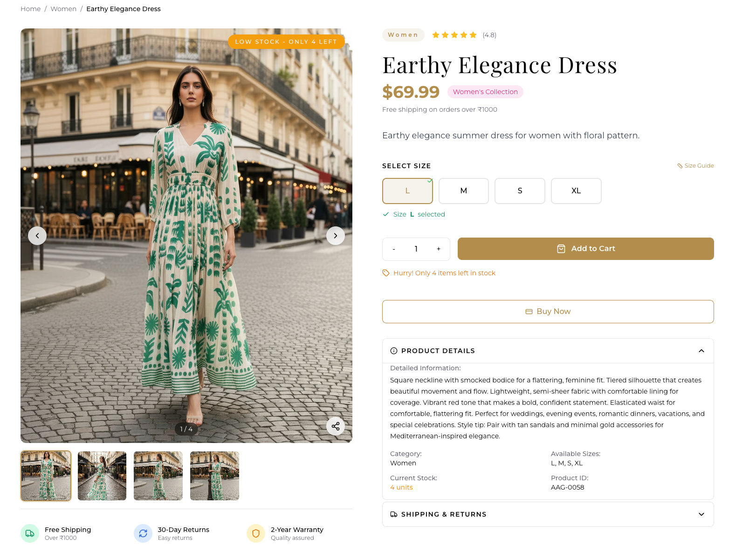The image size is (756, 559).
Task: Decrease quantity with the minus button
Action: click(394, 249)
